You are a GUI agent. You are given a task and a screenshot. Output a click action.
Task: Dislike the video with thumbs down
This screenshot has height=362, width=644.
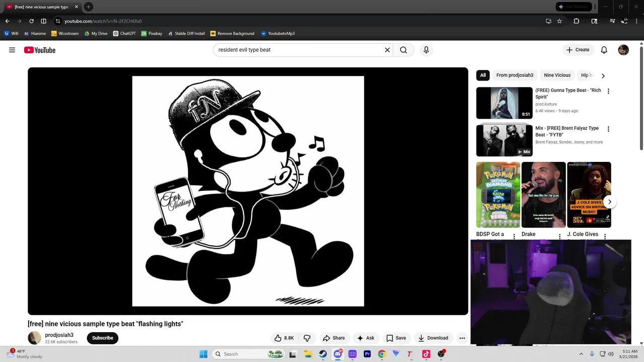pos(307,338)
